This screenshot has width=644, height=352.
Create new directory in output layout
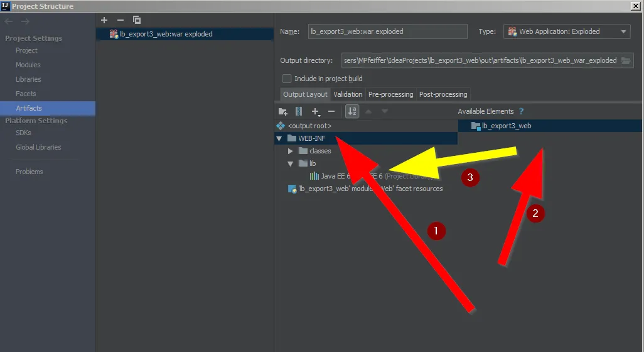(282, 111)
